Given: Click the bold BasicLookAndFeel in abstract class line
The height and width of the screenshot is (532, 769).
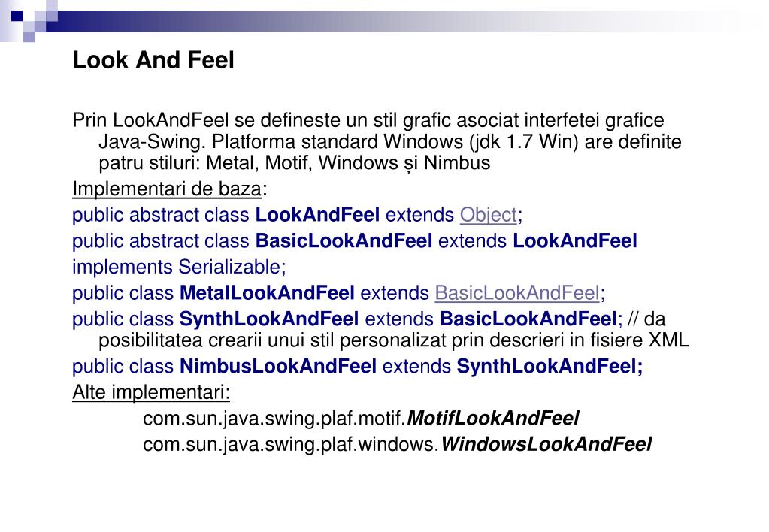Looking at the screenshot, I should pos(344,241).
